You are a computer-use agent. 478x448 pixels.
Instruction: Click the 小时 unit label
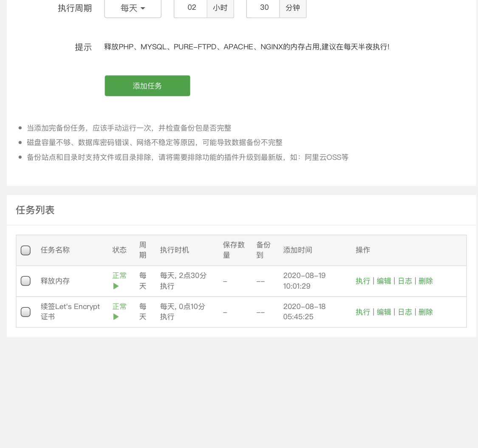point(220,8)
